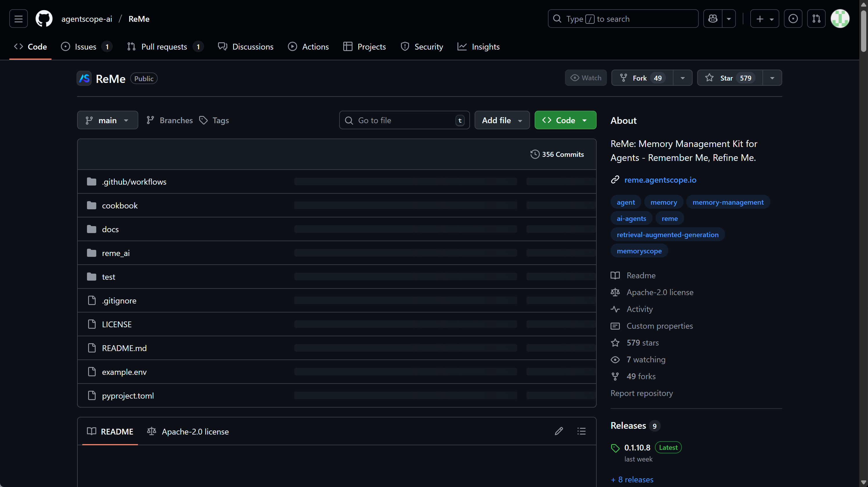The image size is (868, 487).
Task: Click the ReMe repository logo
Action: [x=84, y=79]
